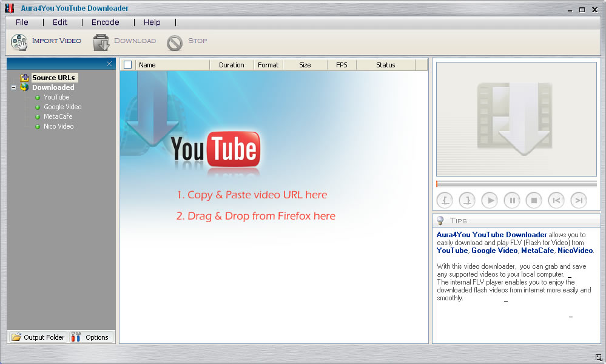Click the Tips lightbulb icon
This screenshot has width=606, height=364.
click(x=440, y=220)
